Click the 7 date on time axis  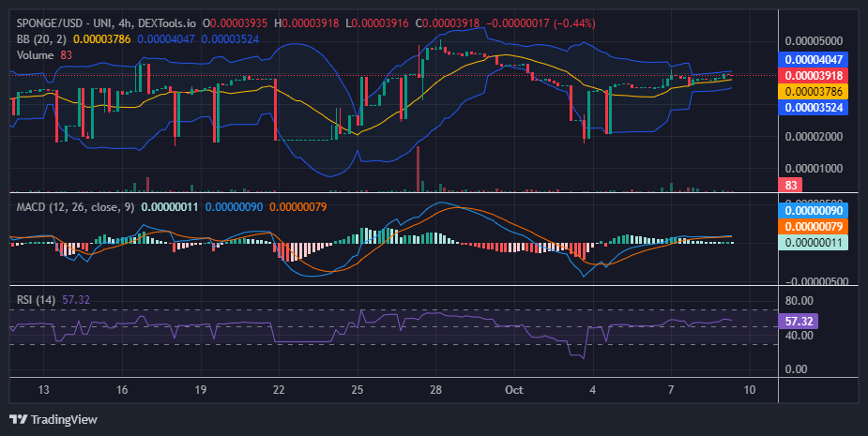click(x=671, y=390)
